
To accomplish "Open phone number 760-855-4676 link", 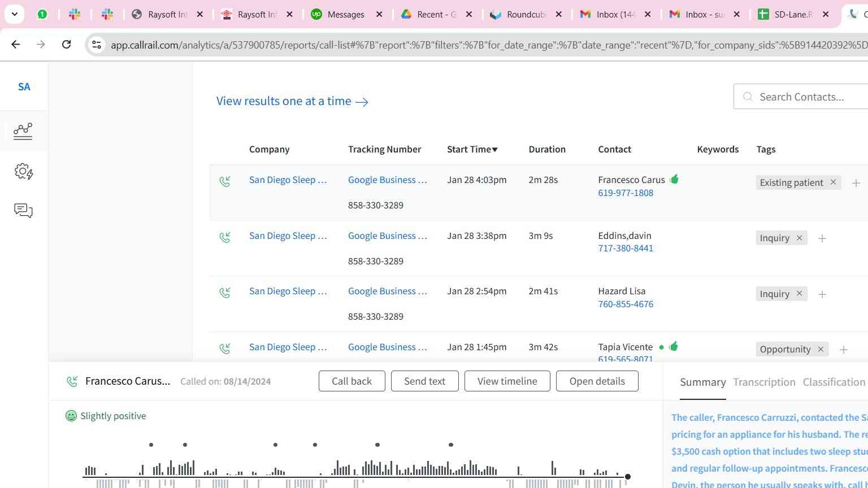I will coord(626,304).
